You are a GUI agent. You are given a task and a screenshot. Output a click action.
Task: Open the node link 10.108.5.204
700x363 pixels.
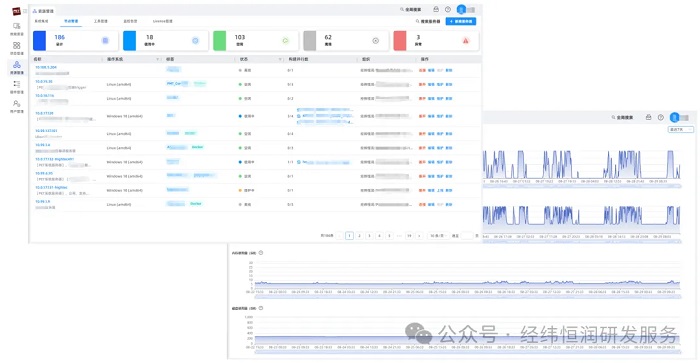[46, 67]
